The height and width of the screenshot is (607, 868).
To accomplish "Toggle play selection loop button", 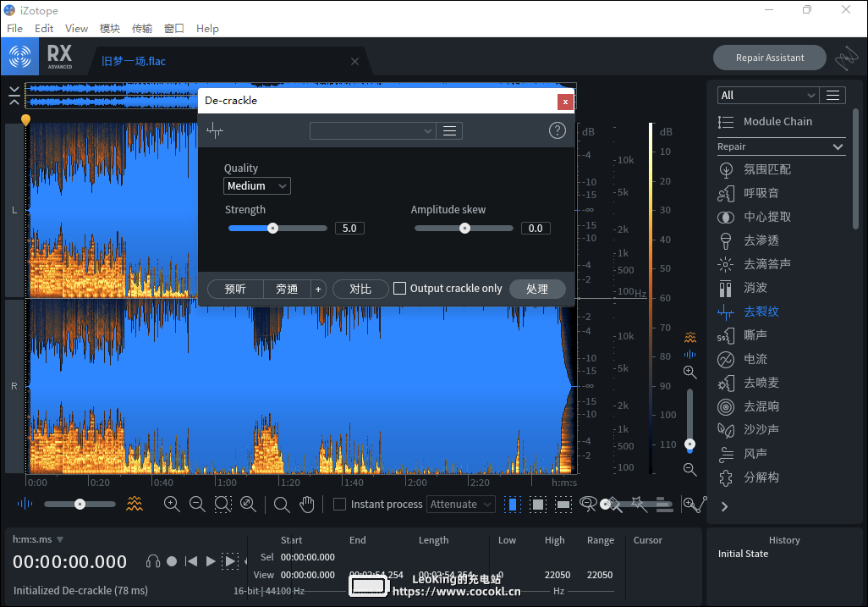I will coord(230,561).
